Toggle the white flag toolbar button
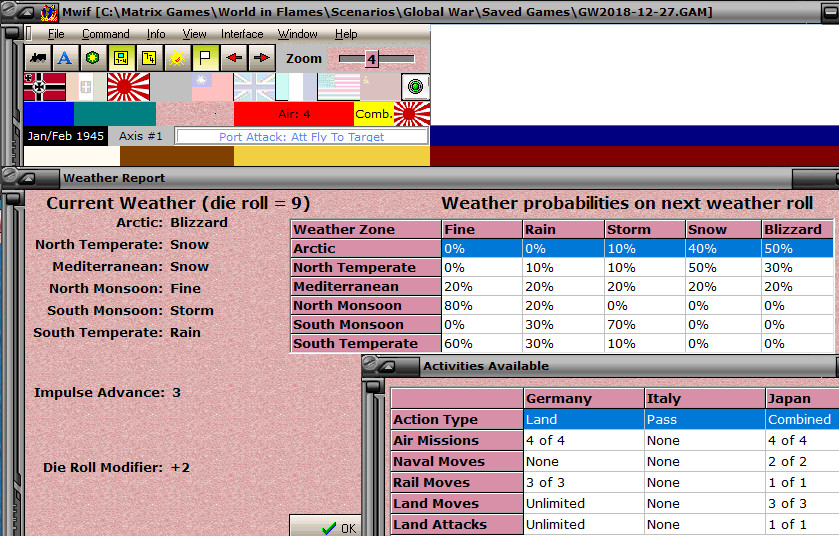The width and height of the screenshot is (839, 536). pyautogui.click(x=205, y=58)
